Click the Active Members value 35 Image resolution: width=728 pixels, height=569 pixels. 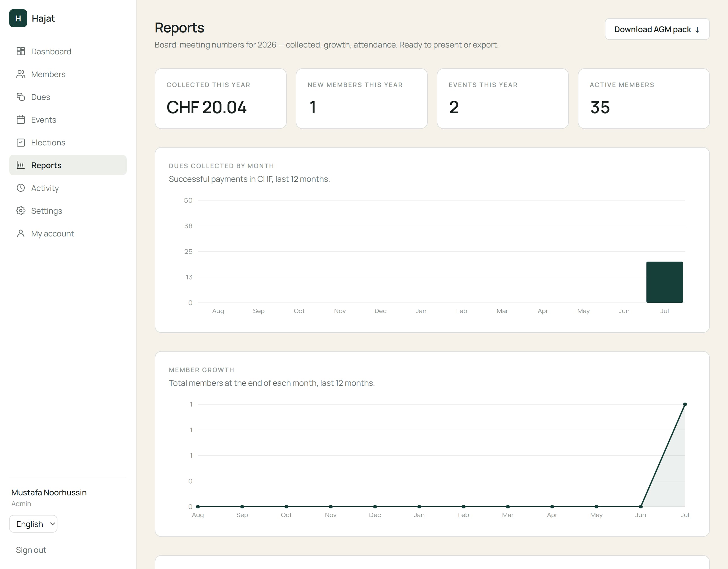600,107
